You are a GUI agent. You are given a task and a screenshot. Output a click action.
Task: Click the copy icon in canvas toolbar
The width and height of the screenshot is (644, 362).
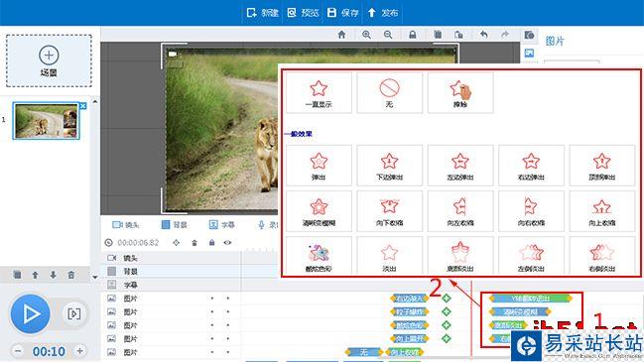[438, 35]
